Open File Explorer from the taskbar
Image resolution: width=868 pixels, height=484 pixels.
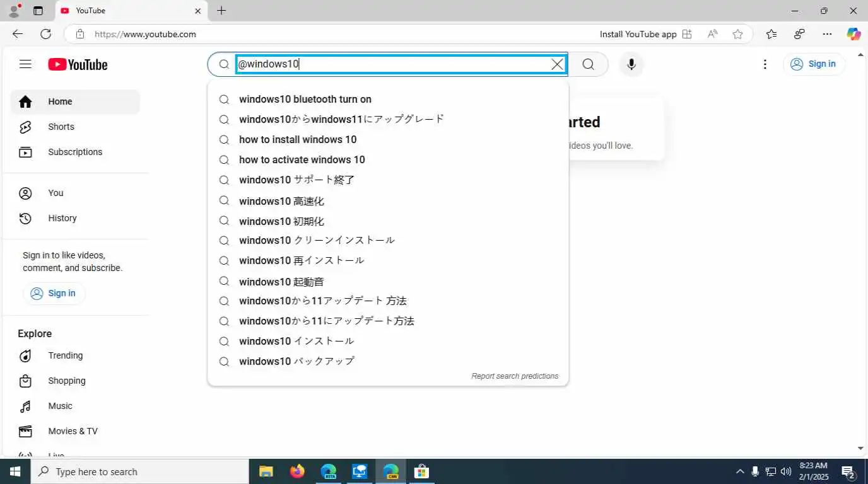tap(266, 471)
